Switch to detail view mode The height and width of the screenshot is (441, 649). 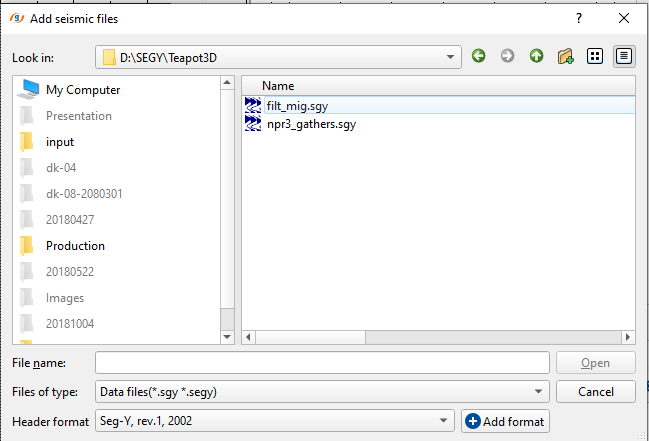624,56
